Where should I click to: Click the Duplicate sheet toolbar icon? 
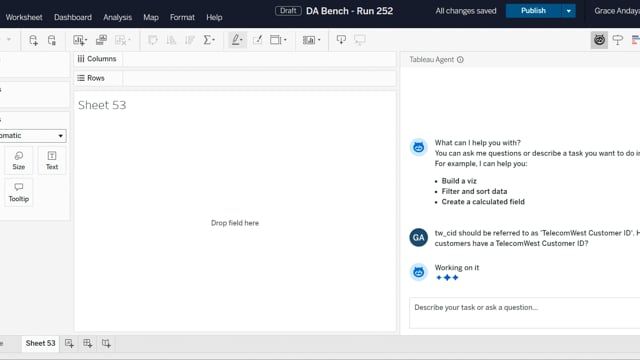coord(101,40)
